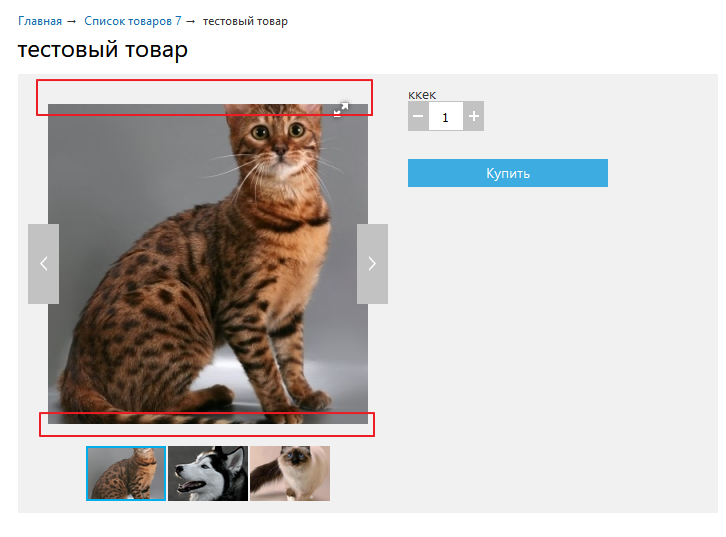Select the husky dog thumbnail
726x537 pixels.
(x=208, y=473)
